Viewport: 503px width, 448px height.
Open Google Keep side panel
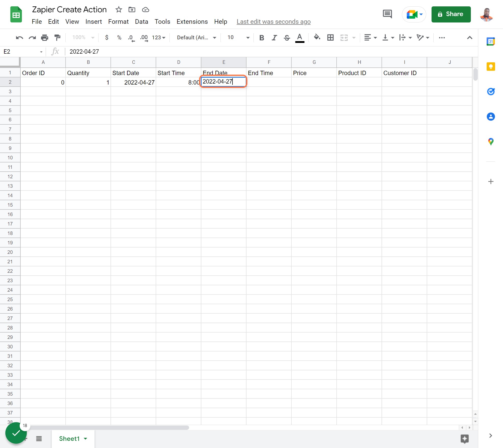coord(491,67)
